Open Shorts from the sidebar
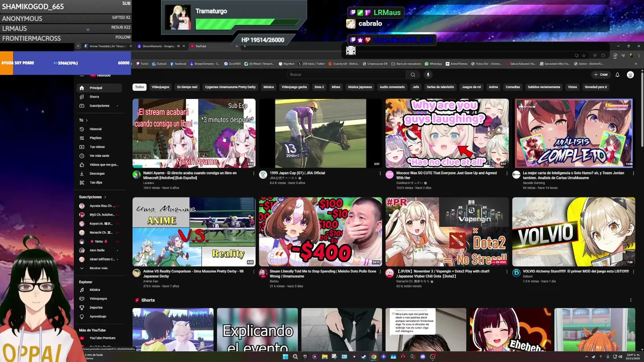The height and width of the screenshot is (362, 644). click(x=100, y=97)
